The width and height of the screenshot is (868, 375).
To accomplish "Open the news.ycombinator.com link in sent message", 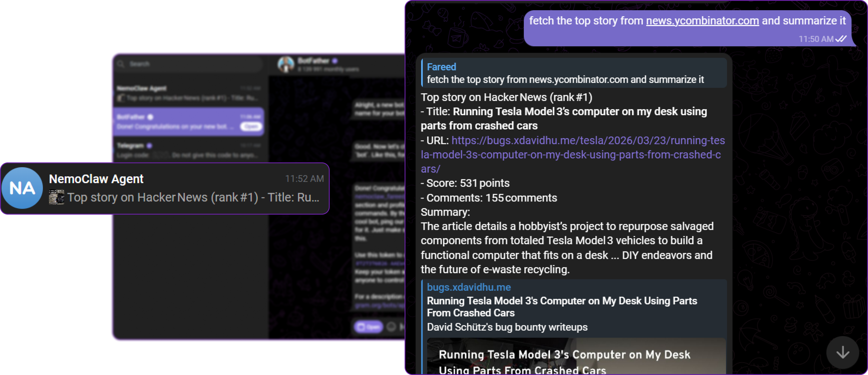I will pyautogui.click(x=702, y=21).
